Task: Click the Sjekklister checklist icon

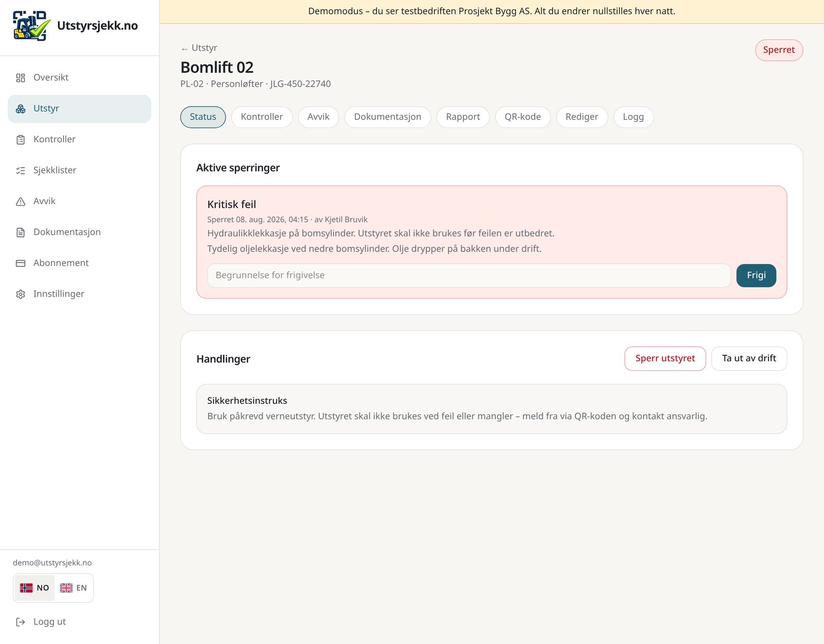Action: coord(21,171)
